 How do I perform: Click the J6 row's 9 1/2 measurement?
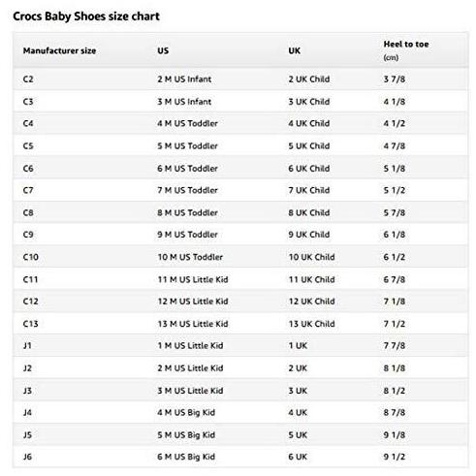click(x=394, y=457)
